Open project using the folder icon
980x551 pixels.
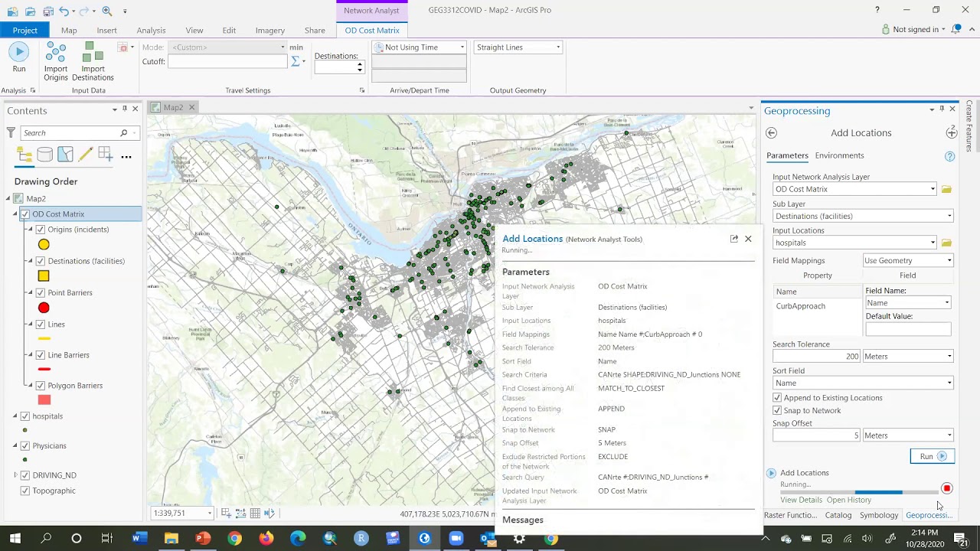[31, 11]
